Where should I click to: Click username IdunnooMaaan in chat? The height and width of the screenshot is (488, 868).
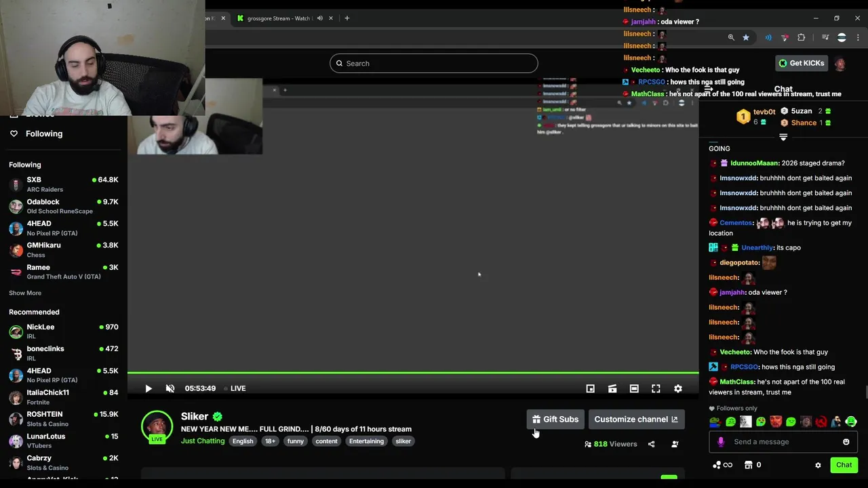coord(754,163)
